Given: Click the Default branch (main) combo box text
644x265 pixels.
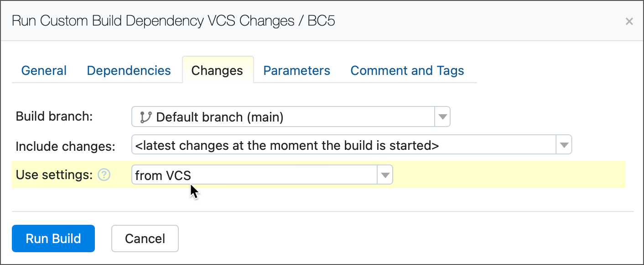Looking at the screenshot, I should tap(220, 117).
